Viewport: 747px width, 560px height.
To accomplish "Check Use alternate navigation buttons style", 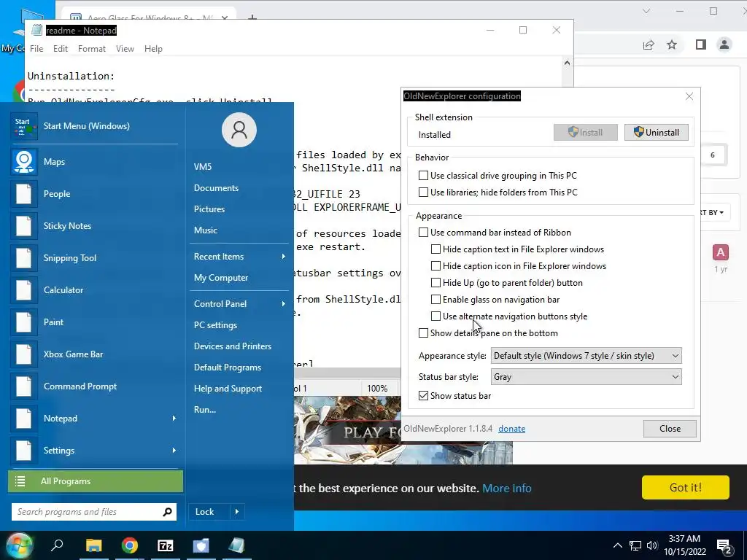I will [x=436, y=316].
